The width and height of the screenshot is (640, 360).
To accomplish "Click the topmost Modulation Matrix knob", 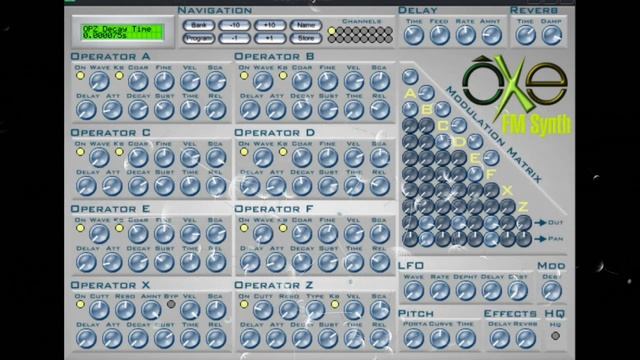I will pyautogui.click(x=410, y=76).
